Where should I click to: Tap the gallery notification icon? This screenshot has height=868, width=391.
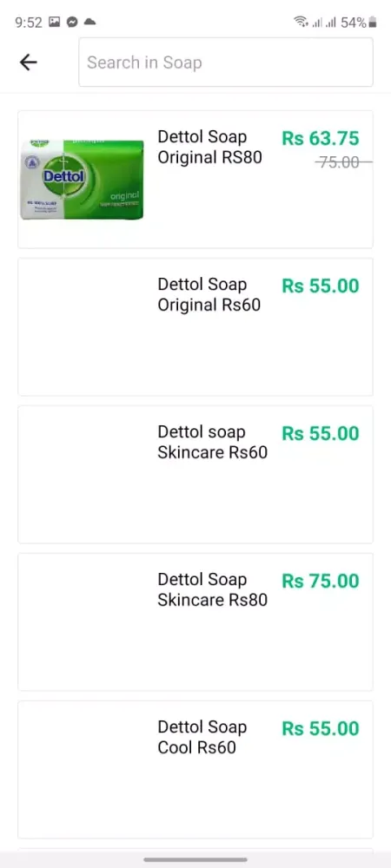pos(54,23)
